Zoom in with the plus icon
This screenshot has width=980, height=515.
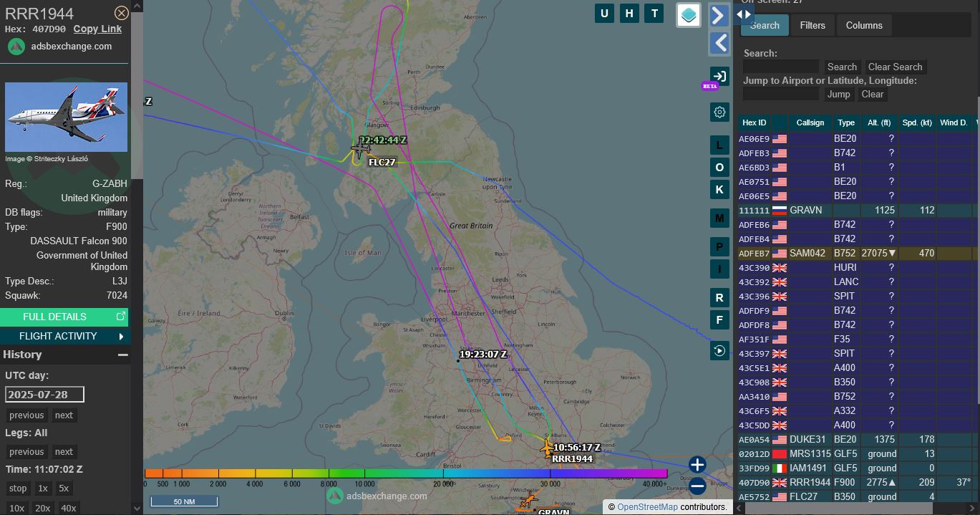coord(697,465)
